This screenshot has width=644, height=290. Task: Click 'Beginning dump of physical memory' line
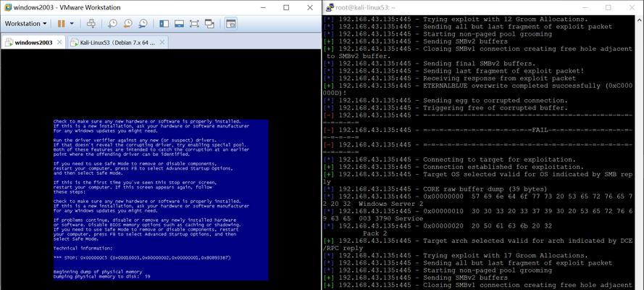point(98,272)
